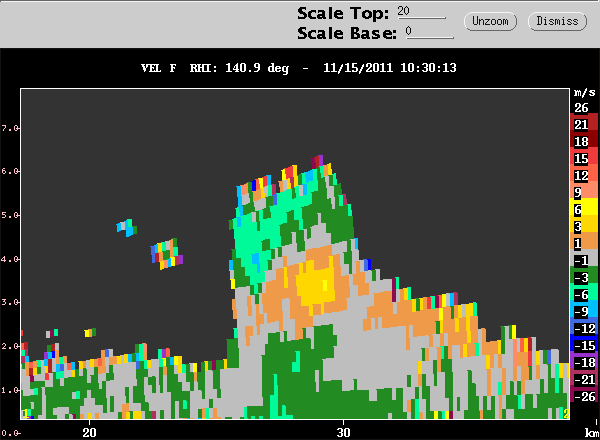Screen dimensions: 600x440
Task: Select the cyan -9 m/s legend swatch
Action: pos(584,311)
